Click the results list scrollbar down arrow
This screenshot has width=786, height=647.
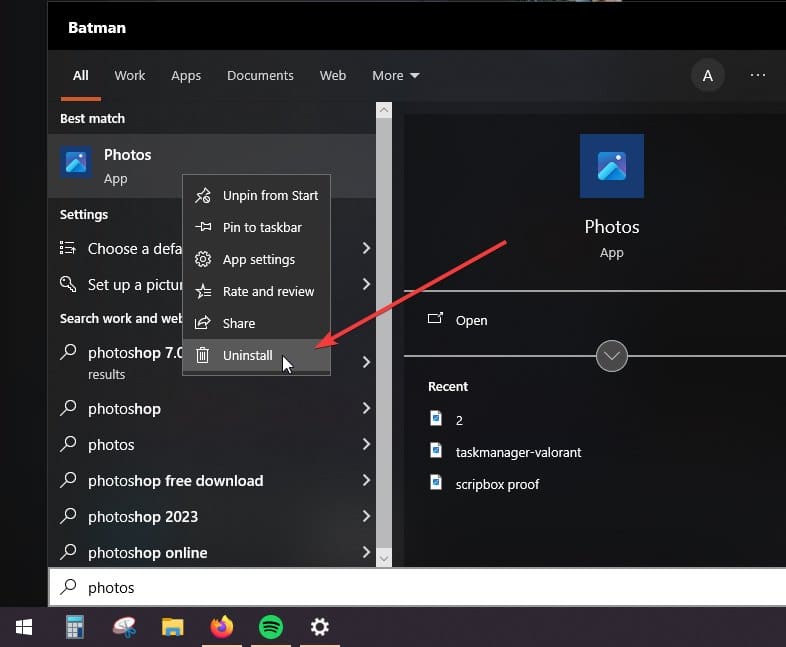[x=384, y=558]
